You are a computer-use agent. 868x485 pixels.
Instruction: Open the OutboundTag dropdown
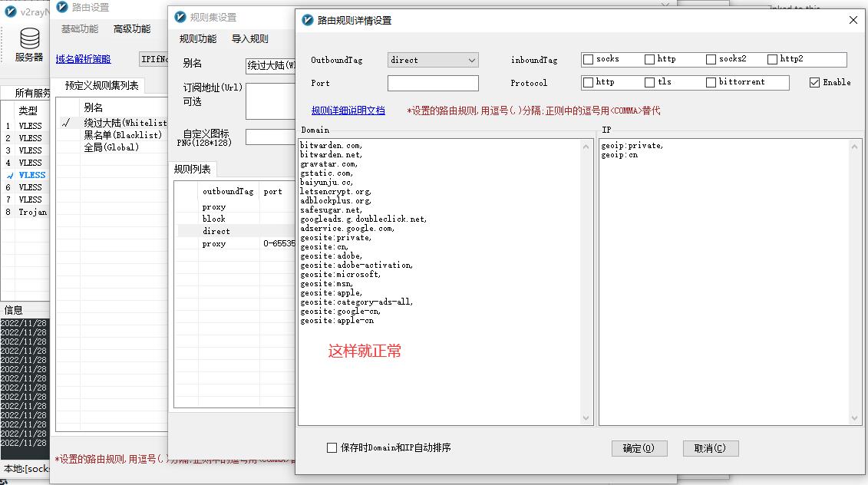point(472,59)
